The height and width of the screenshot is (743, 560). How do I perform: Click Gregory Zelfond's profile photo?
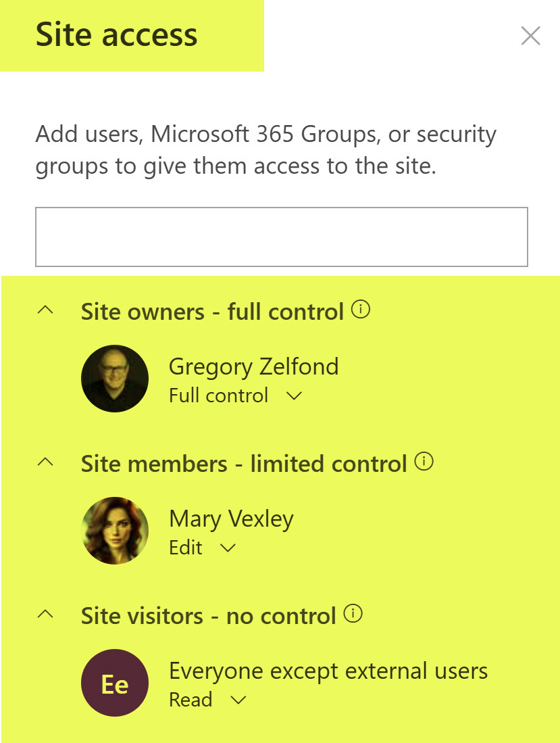click(x=115, y=379)
